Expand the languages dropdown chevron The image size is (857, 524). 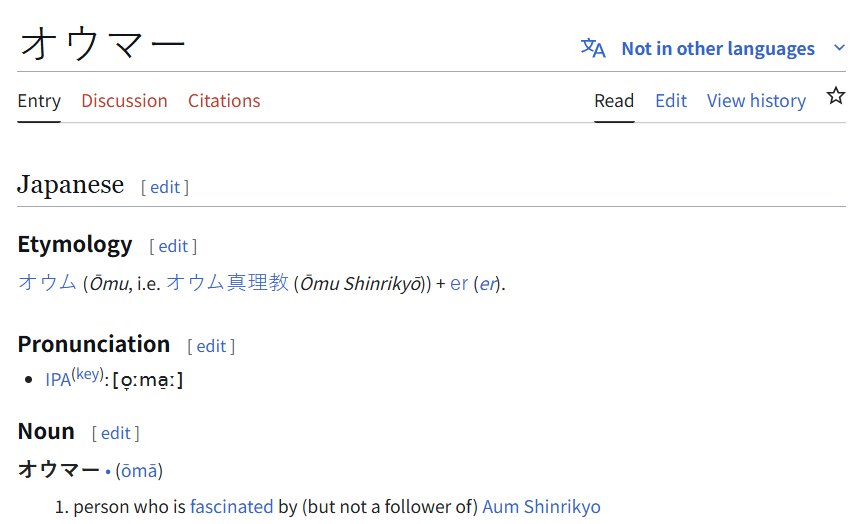(839, 48)
